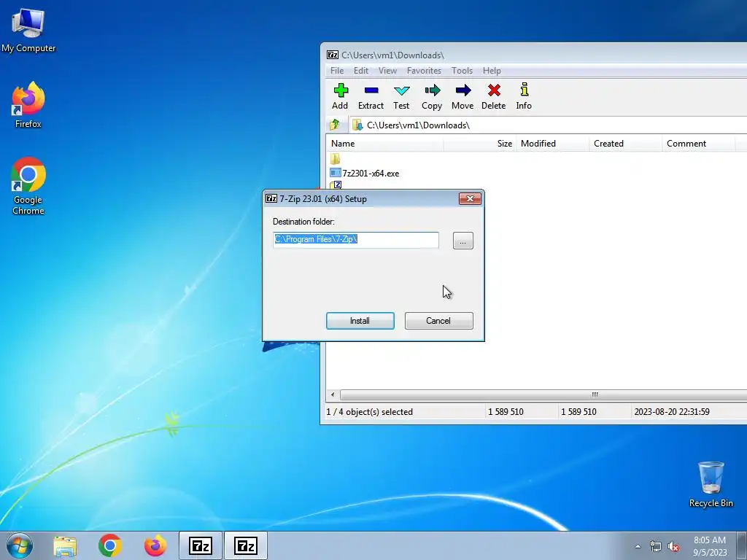
Task: Open the Tools menu
Action: point(462,71)
